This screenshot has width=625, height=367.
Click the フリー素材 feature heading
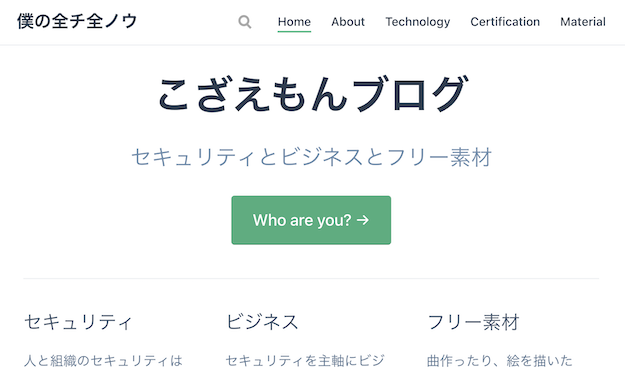coord(474,322)
